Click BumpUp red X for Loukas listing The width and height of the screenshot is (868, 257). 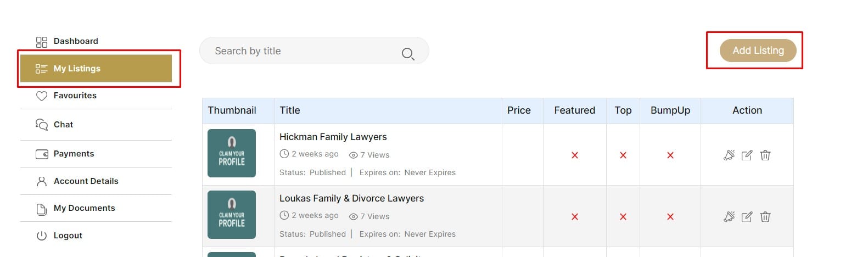670,217
